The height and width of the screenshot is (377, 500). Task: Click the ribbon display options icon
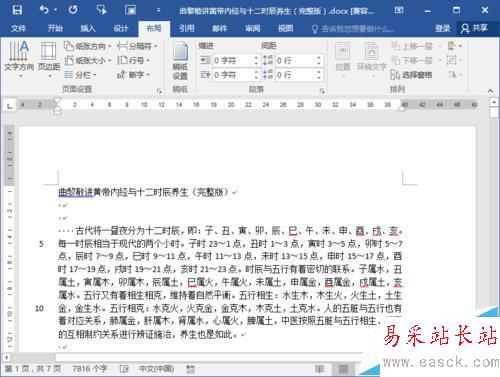[399, 10]
